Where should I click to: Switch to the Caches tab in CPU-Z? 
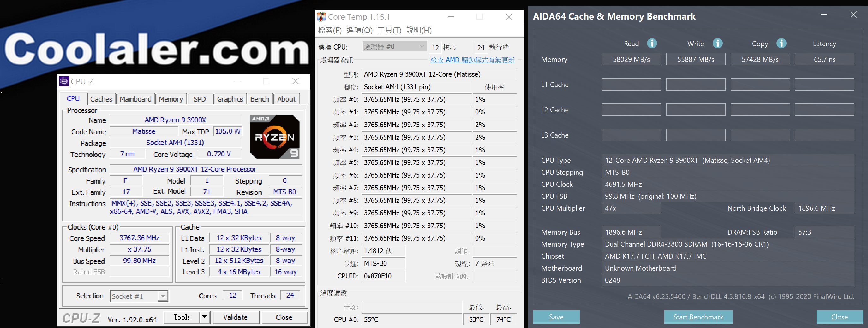click(x=101, y=99)
